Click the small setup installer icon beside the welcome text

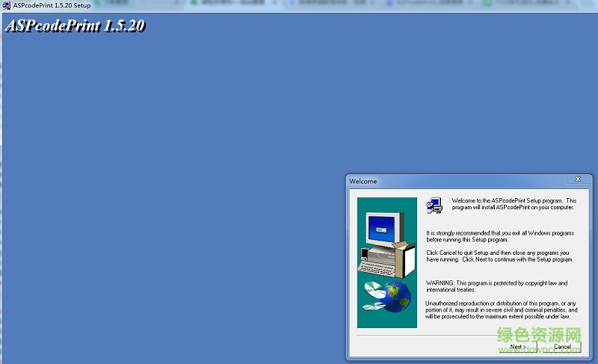point(434,205)
